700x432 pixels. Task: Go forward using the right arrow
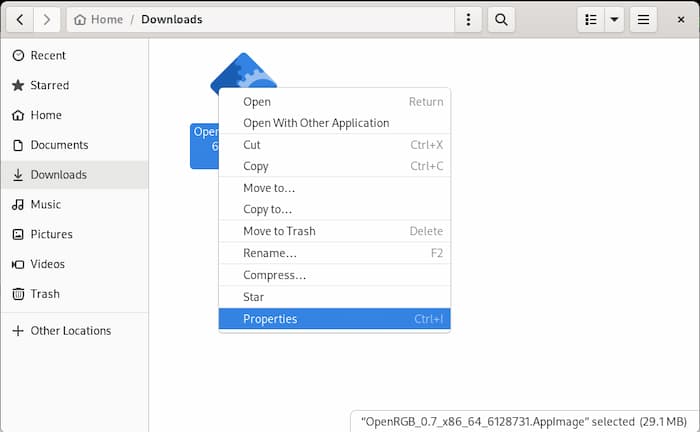click(x=46, y=20)
